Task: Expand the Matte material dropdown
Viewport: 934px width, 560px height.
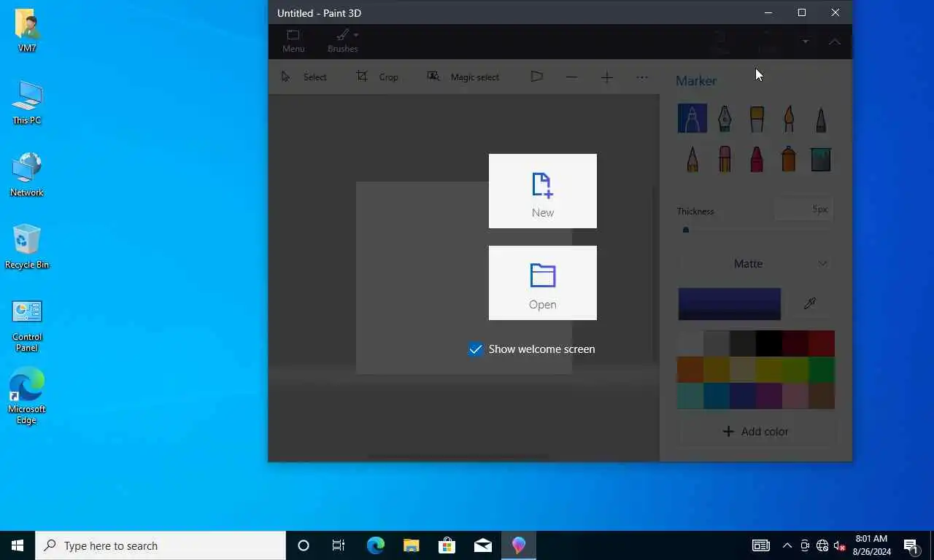Action: (x=756, y=264)
